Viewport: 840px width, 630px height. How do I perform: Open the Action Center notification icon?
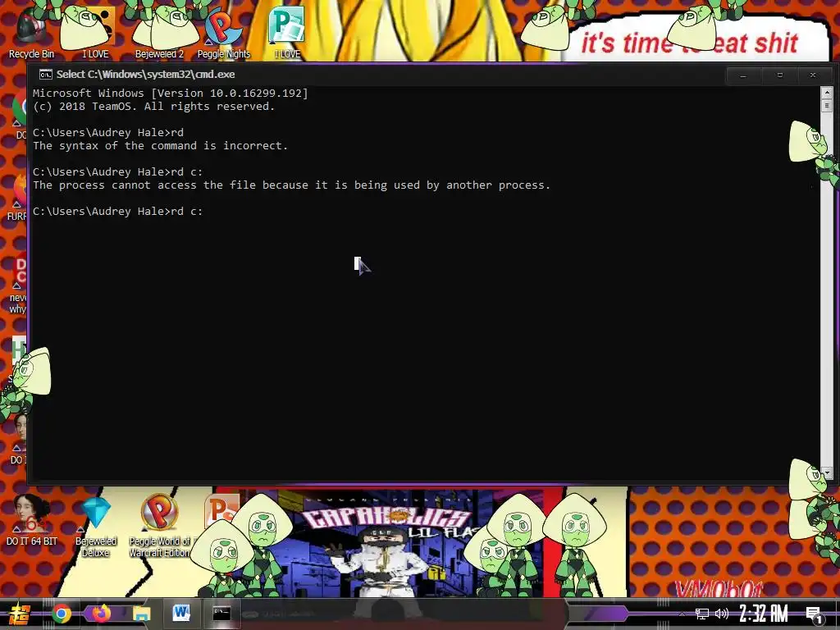814,614
